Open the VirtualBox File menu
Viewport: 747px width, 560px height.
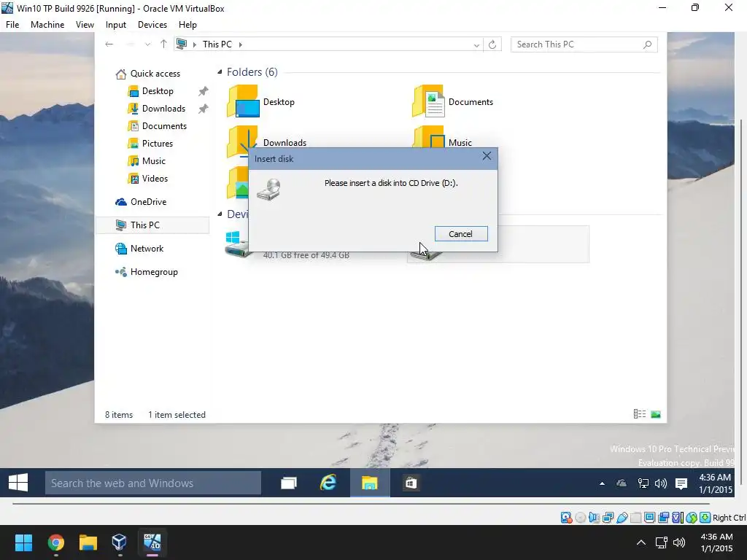(x=12, y=25)
